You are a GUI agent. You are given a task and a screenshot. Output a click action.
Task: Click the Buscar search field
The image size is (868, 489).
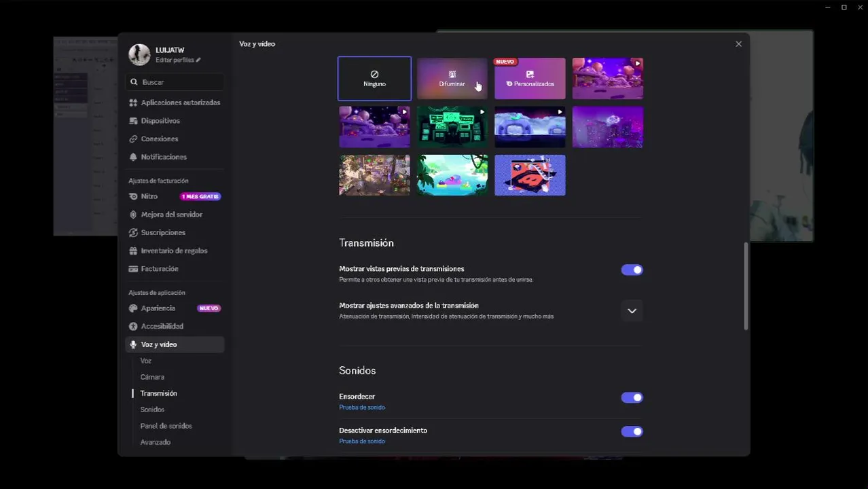[175, 82]
